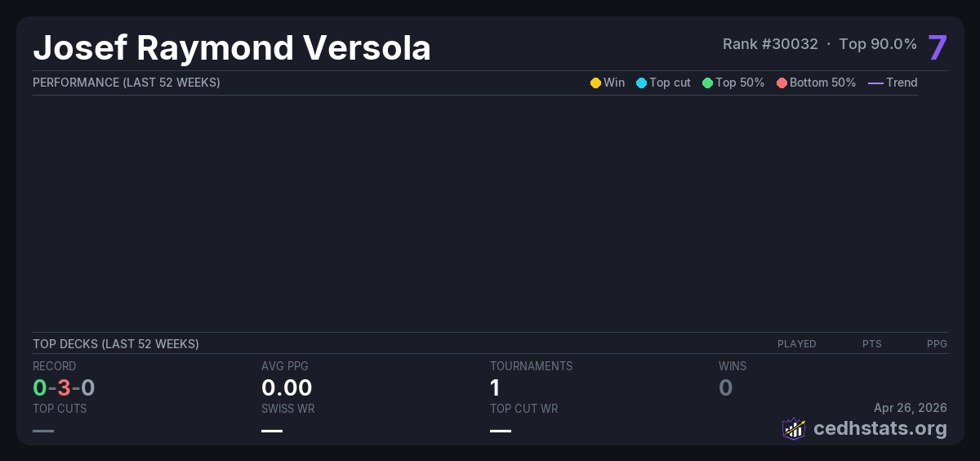This screenshot has width=980, height=461.
Task: Click the red Bottom 50% legend dot
Action: point(782,83)
